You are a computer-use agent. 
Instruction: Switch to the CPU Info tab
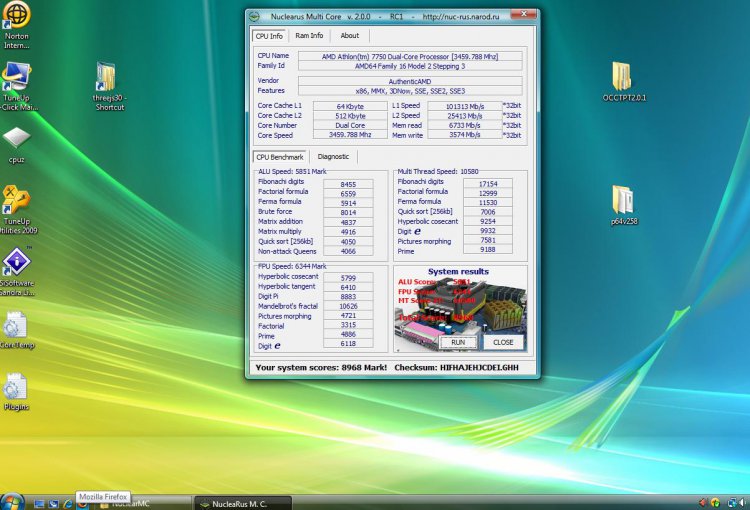[x=269, y=36]
